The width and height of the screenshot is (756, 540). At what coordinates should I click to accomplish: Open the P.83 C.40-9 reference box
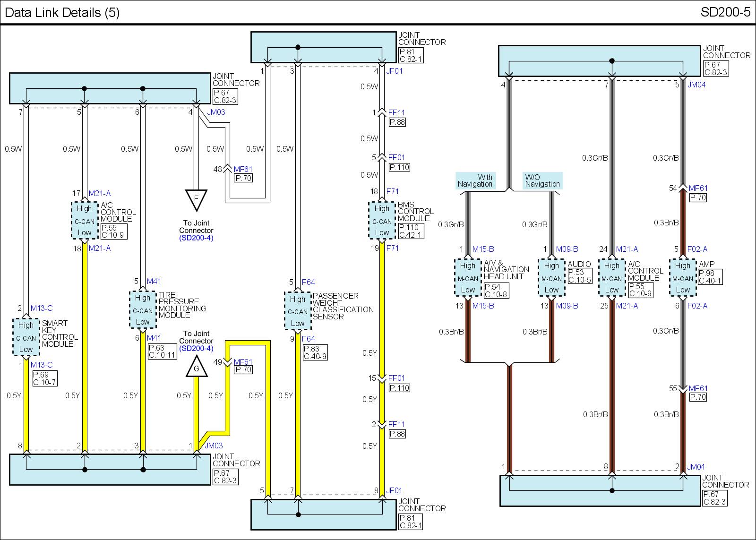tap(315, 352)
